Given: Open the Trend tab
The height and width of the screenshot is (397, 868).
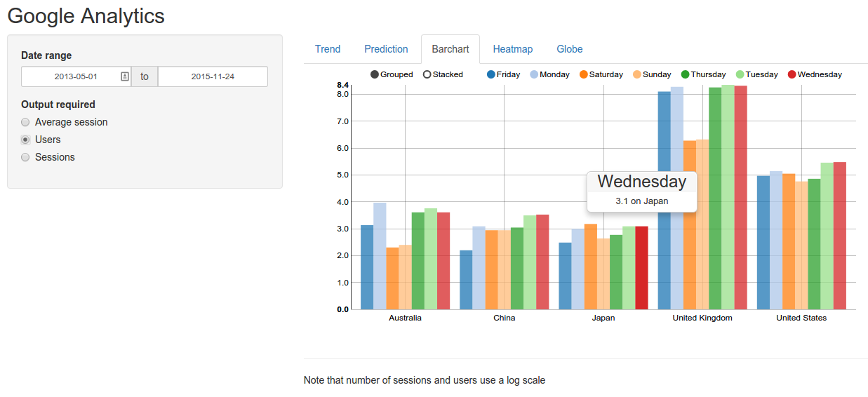Looking at the screenshot, I should click(328, 49).
